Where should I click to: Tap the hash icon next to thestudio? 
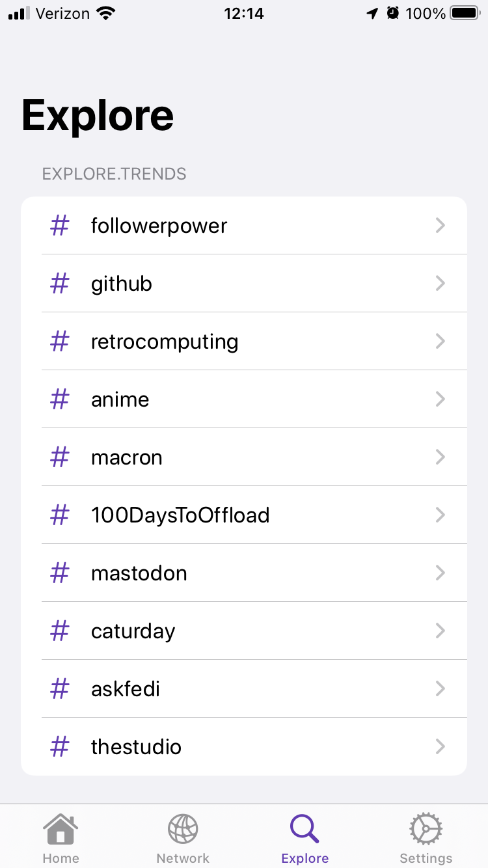(x=59, y=747)
